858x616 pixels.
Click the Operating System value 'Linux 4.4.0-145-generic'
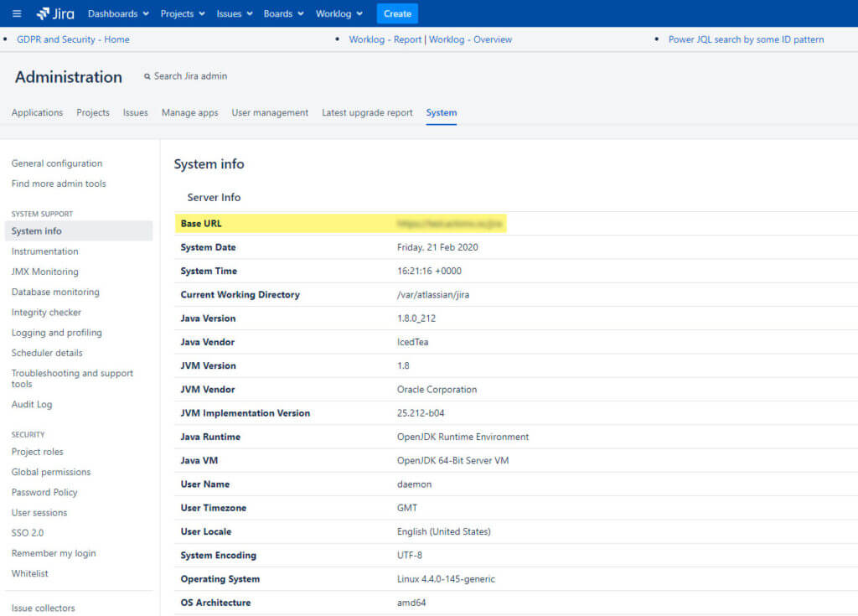point(446,579)
